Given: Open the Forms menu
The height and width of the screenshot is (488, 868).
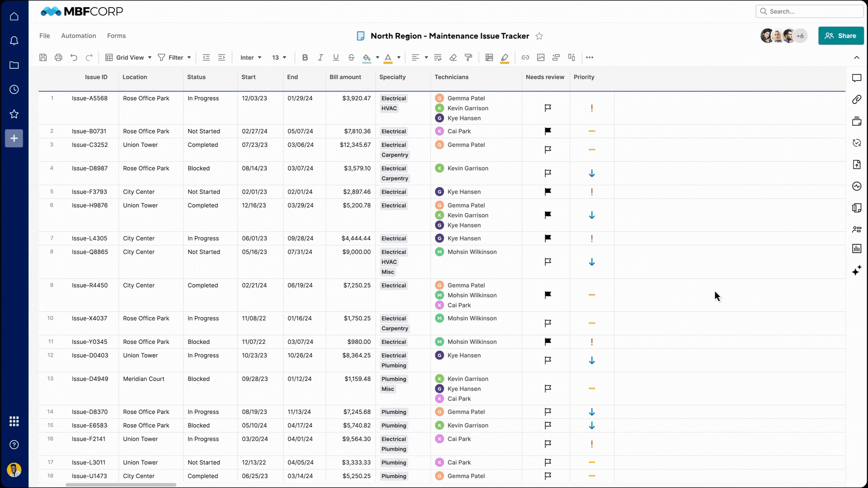Looking at the screenshot, I should (116, 36).
